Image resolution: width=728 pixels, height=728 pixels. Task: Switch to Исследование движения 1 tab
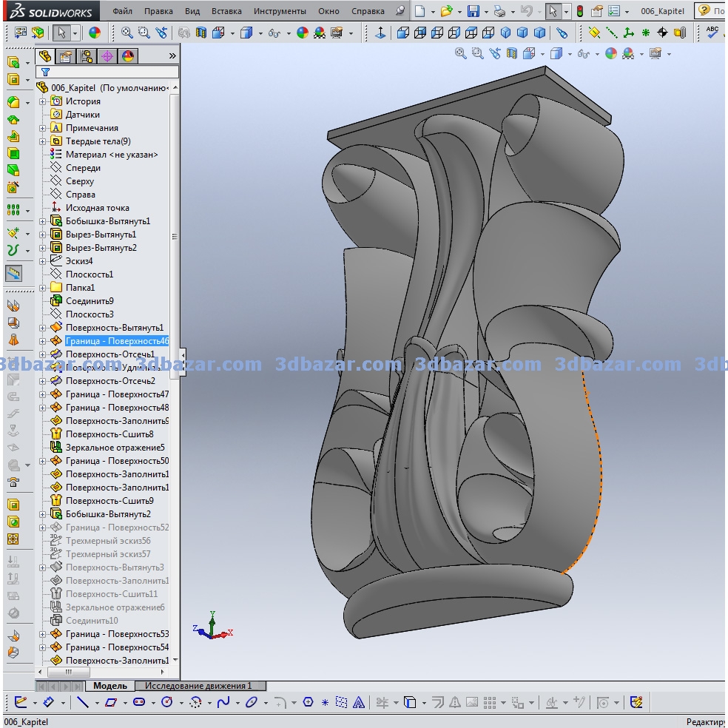click(x=198, y=686)
